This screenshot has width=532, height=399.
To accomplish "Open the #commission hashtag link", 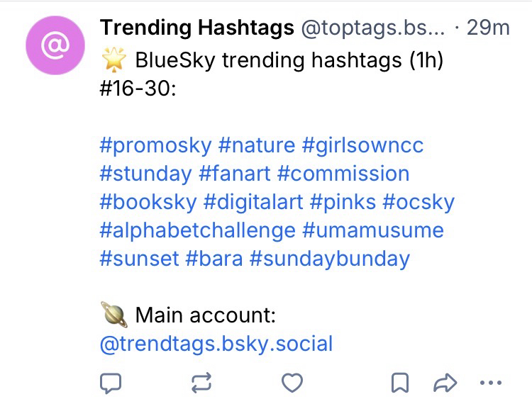I will (x=343, y=174).
